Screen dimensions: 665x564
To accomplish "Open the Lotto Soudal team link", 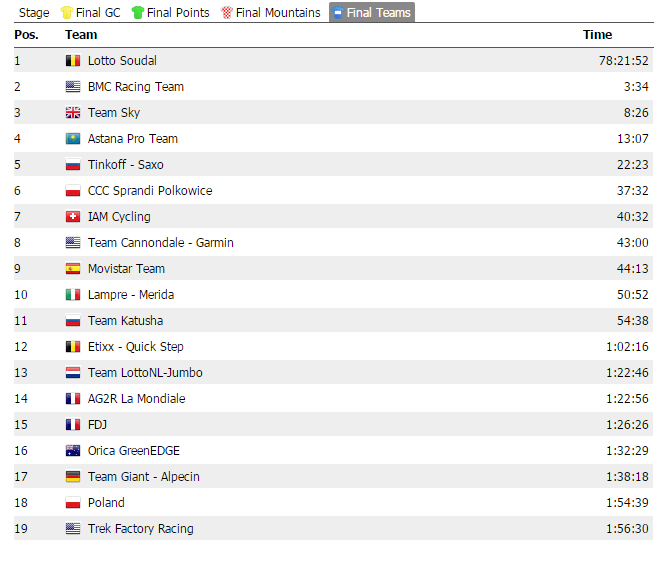I will click(122, 61).
